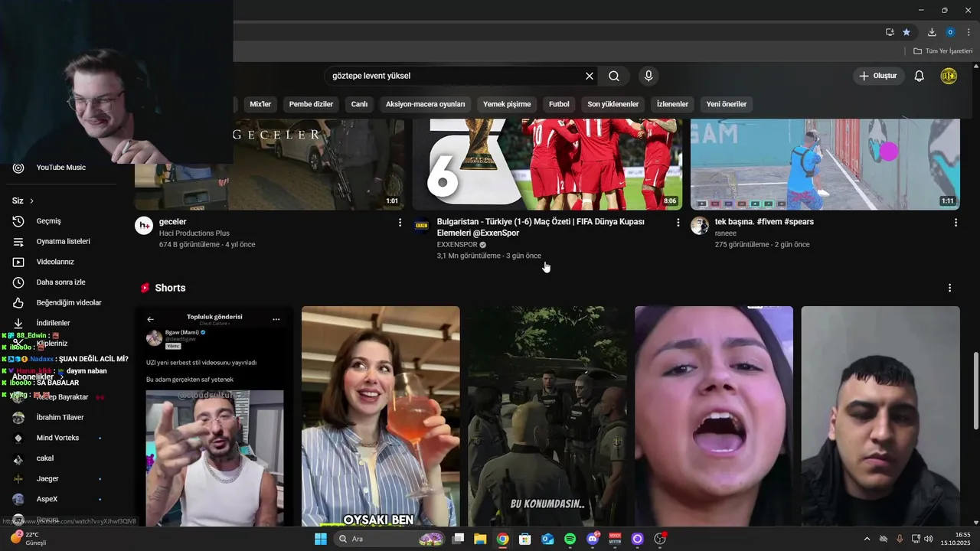This screenshot has height=551, width=980.
Task: Open the YouTube account avatar menu
Action: coord(949,76)
